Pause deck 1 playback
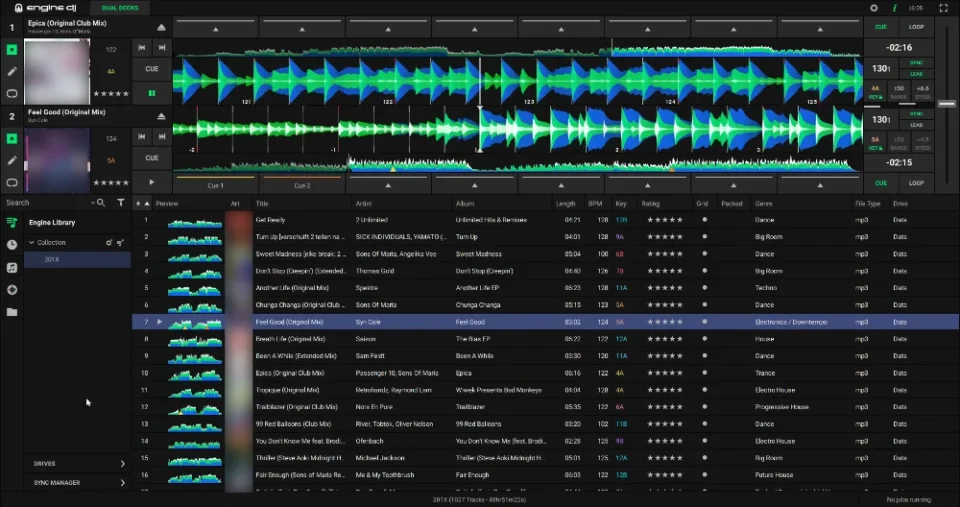 [x=152, y=93]
